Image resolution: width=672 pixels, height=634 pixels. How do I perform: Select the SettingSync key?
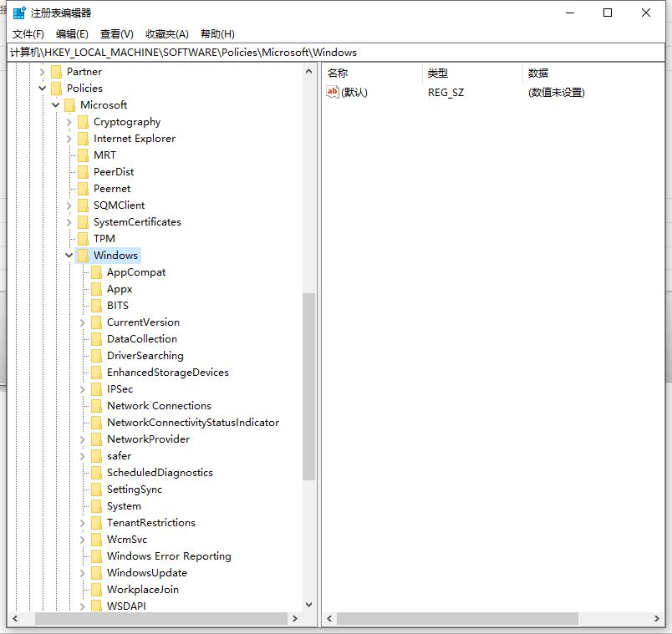pyautogui.click(x=135, y=489)
